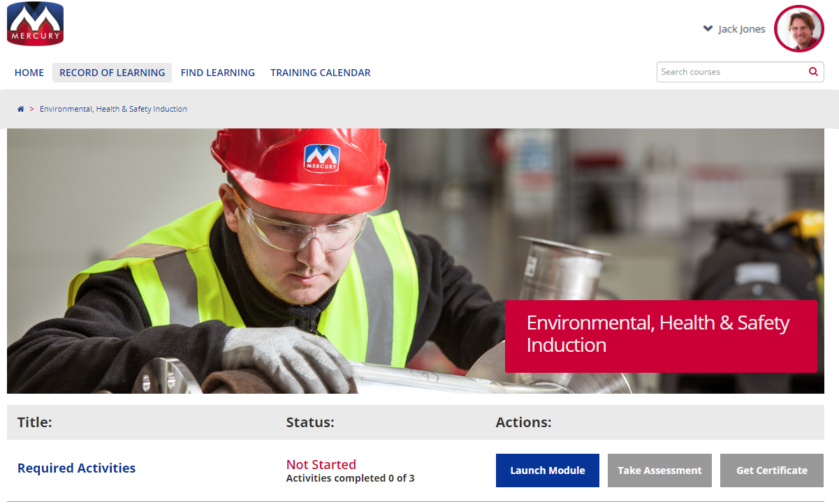This screenshot has width=839, height=504.
Task: Click the Launch Module button
Action: click(x=548, y=470)
